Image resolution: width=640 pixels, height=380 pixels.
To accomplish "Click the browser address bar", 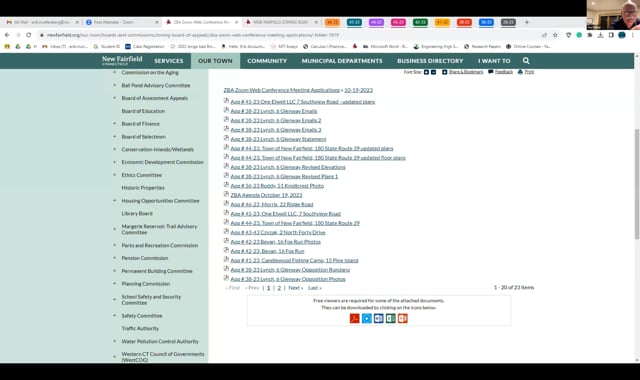I will point(286,35).
